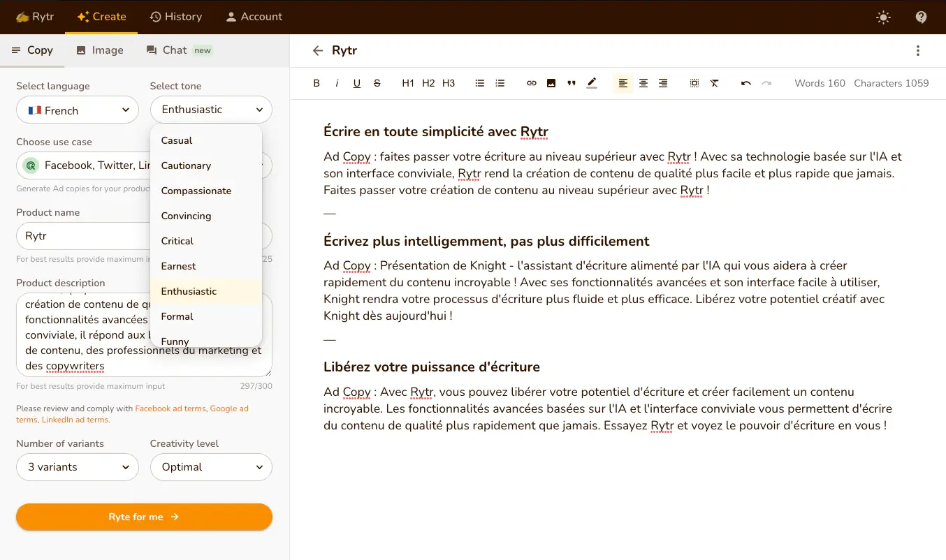The height and width of the screenshot is (560, 946).
Task: Open the Account menu
Action: point(254,17)
